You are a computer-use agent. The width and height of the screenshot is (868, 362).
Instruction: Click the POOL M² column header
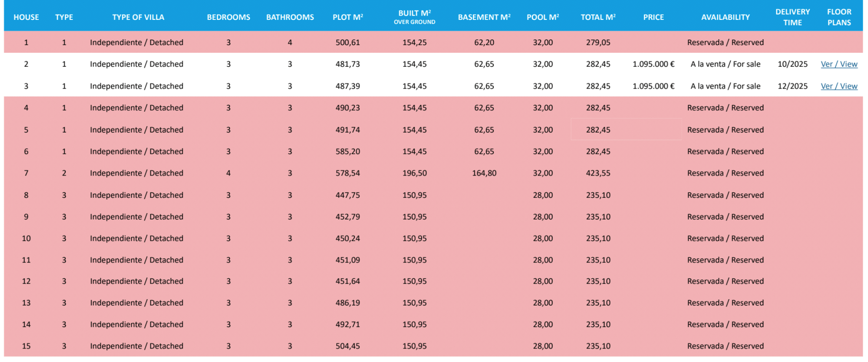542,17
